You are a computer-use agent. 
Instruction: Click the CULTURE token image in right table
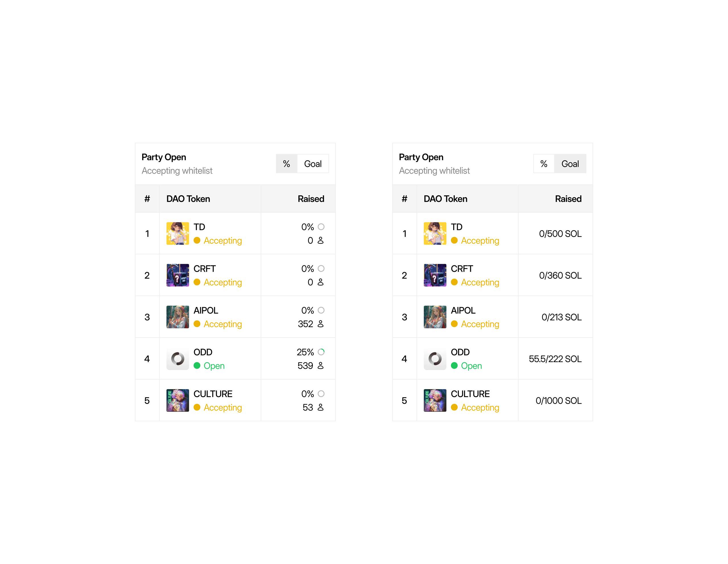(x=435, y=400)
